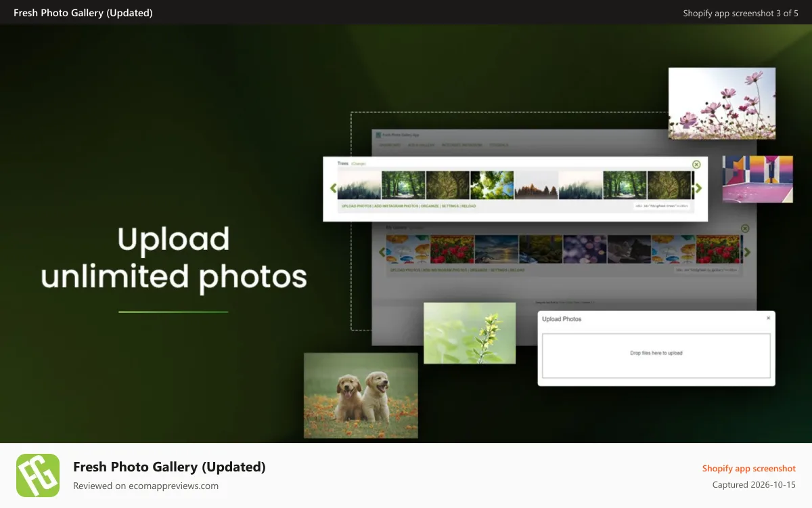The width and height of the screenshot is (812, 508).
Task: Select the autumn trees on white thumbnail
Action: pyautogui.click(x=537, y=185)
